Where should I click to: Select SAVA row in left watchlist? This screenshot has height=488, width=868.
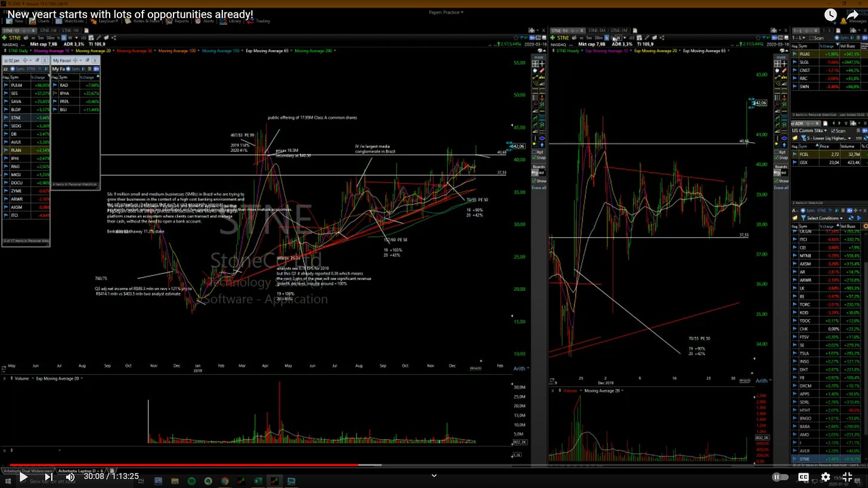point(25,101)
